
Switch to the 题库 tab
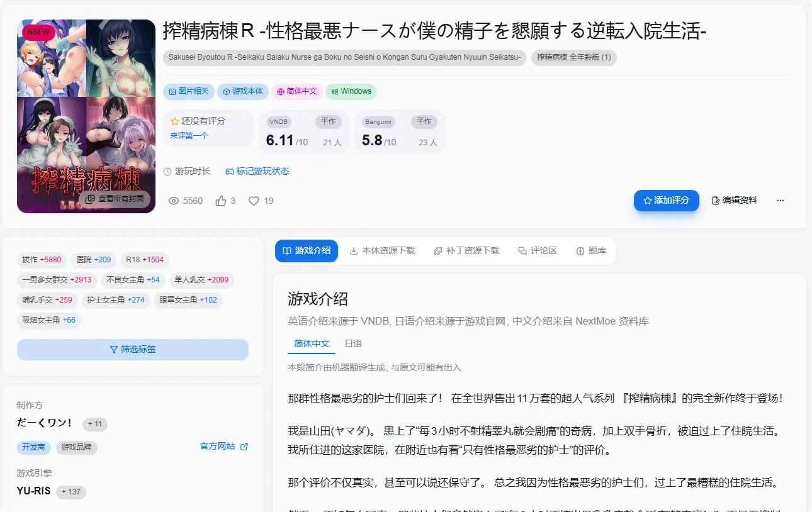[x=591, y=250]
